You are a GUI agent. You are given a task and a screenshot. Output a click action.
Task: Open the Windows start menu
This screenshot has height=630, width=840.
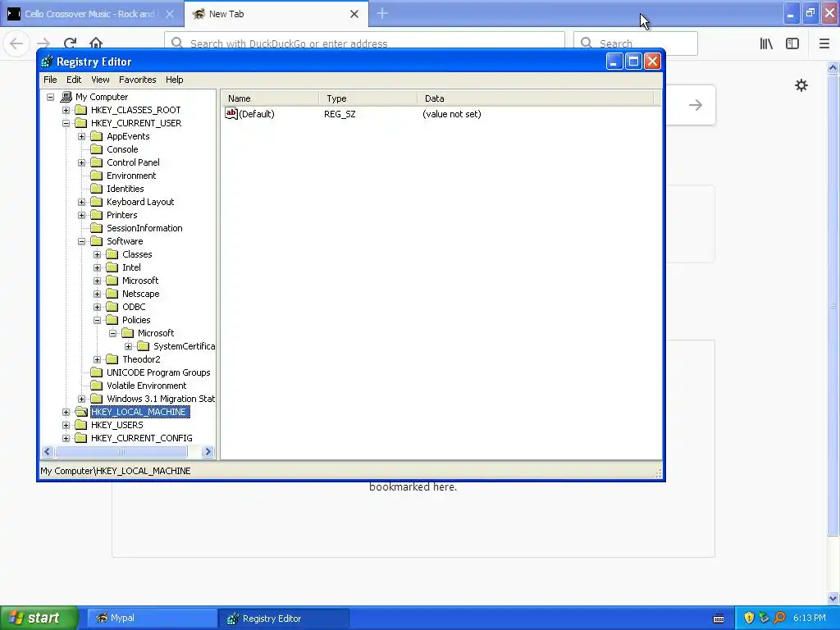(39, 618)
